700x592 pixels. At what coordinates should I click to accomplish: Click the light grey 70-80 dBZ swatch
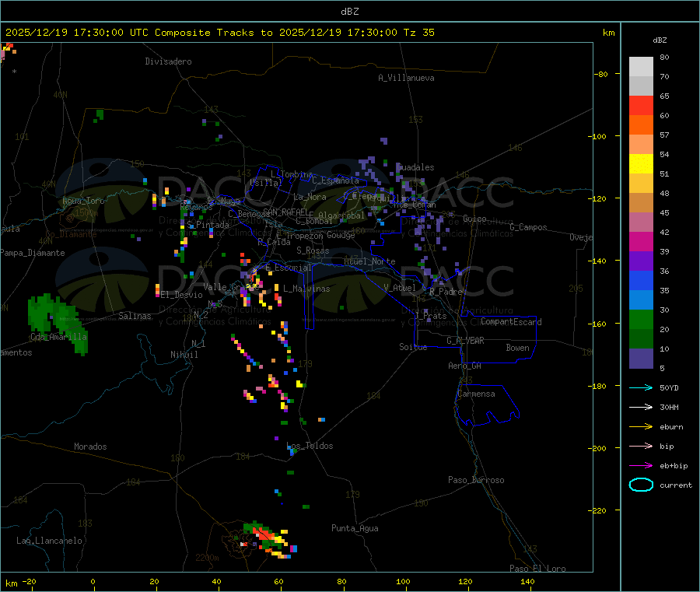641,67
